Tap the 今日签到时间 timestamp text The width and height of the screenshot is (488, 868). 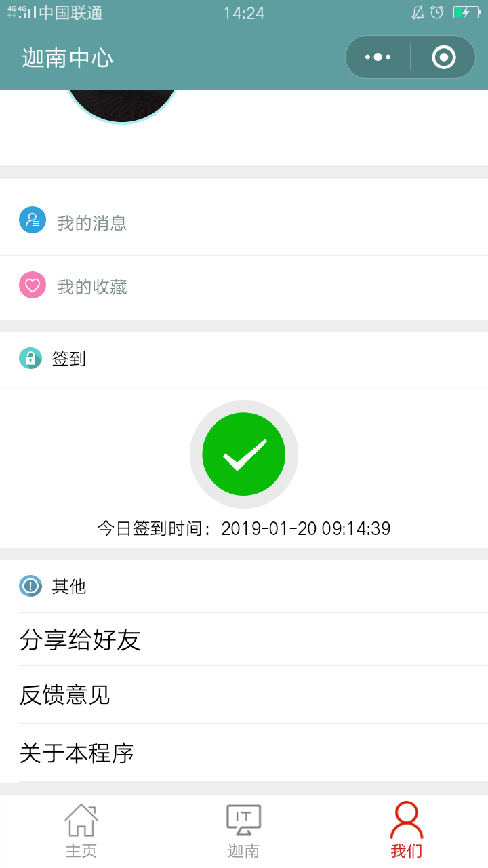(244, 528)
